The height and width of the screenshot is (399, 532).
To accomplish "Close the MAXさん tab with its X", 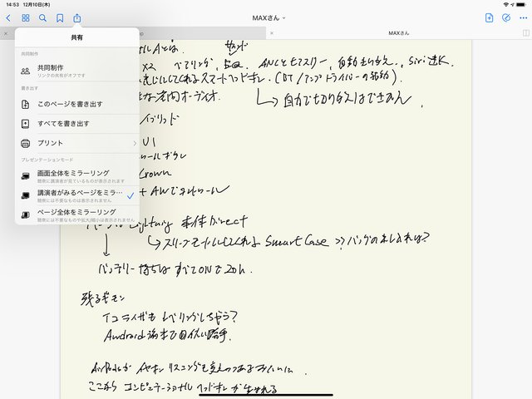I will click(272, 33).
